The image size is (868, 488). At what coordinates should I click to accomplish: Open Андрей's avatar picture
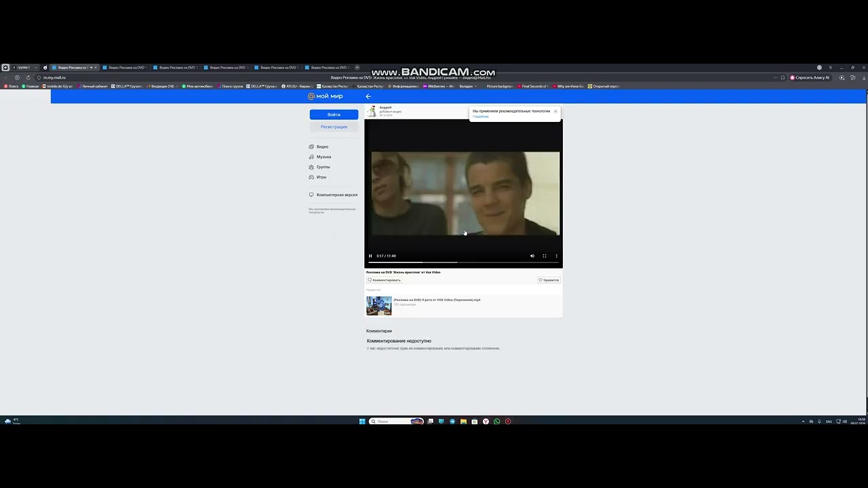point(372,112)
